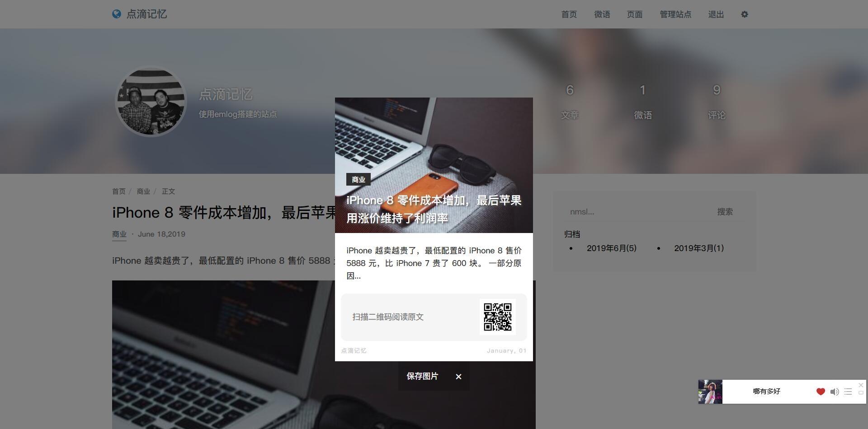Click the 搜索 search button
Viewport: 868px width, 429px height.
tap(725, 212)
